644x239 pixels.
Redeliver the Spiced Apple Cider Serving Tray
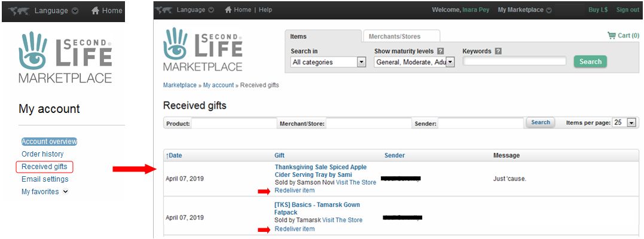pos(294,191)
